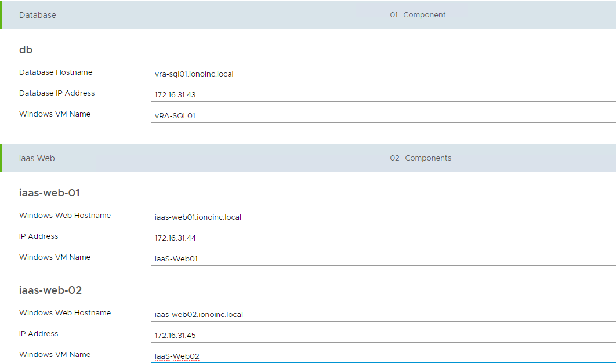Click the green indicator bar beside IaaS Web
616x364 pixels.
point(1,158)
